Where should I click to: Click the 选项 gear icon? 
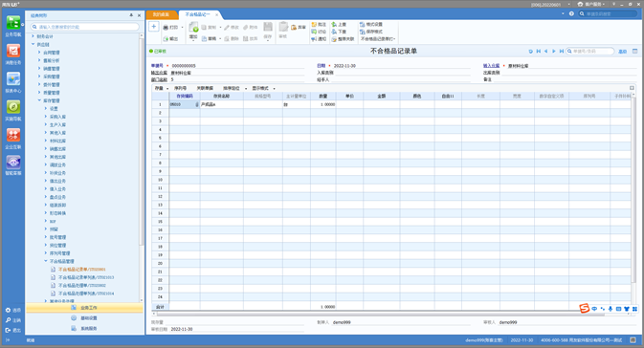click(8, 311)
